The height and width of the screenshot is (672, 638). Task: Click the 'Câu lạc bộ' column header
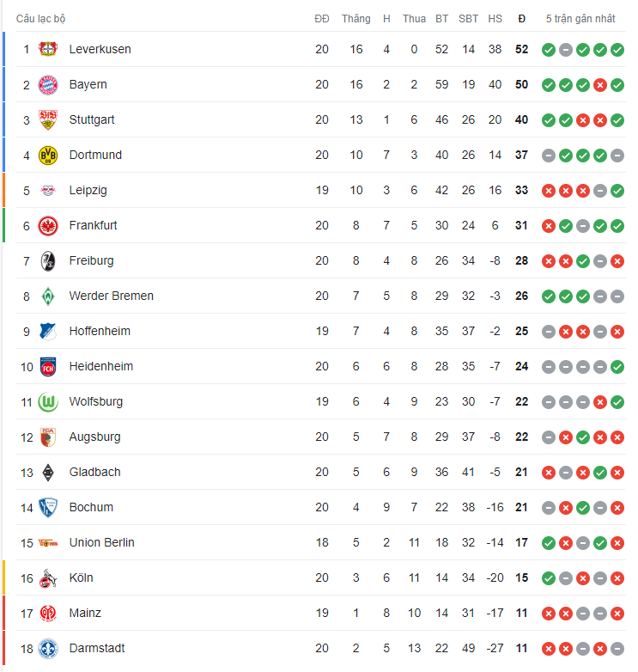tap(40, 19)
